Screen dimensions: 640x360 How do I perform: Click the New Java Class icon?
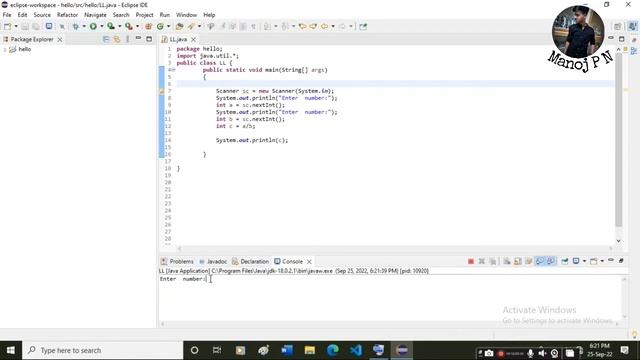[x=160, y=27]
